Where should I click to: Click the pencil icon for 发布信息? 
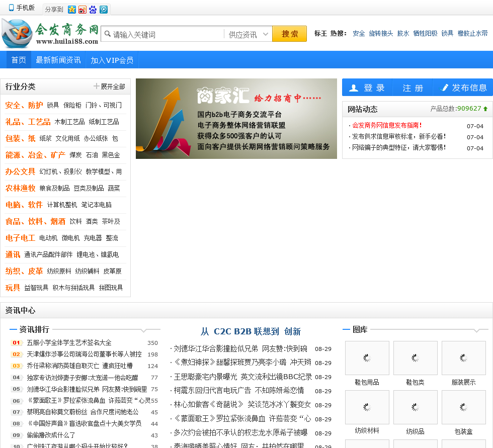tap(444, 87)
